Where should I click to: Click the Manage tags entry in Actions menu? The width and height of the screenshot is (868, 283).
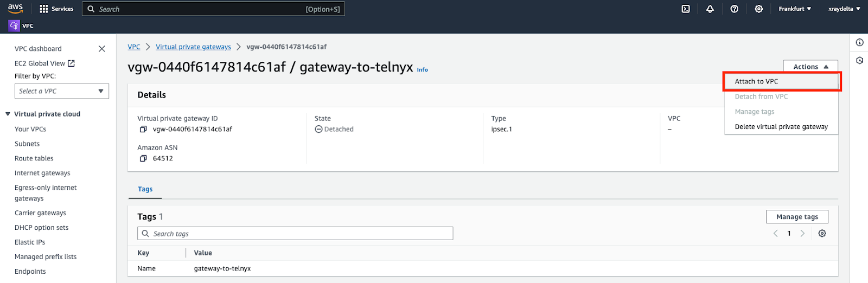tap(782, 112)
